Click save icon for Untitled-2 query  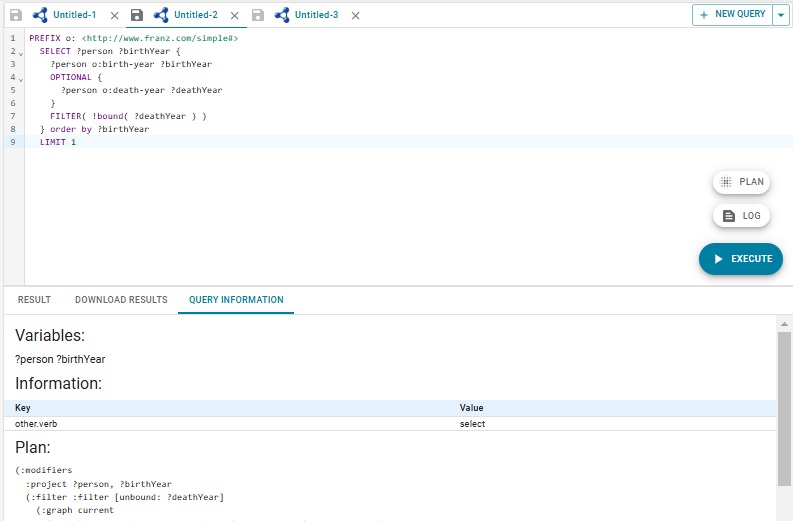click(137, 16)
